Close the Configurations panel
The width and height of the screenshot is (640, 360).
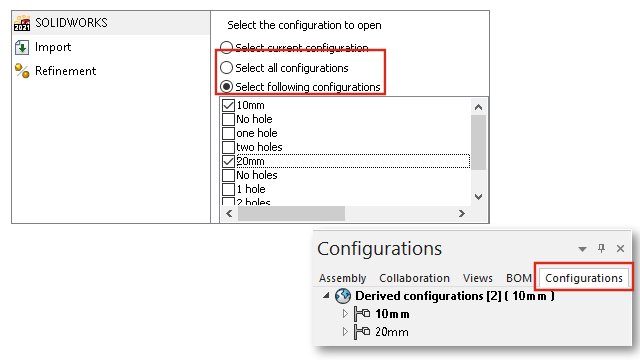[620, 248]
